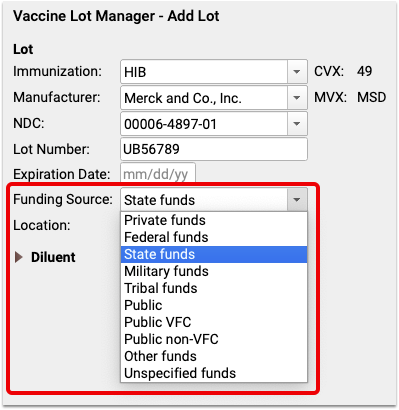Screen dimensions: 399x410
Task: Collapse the Funding Source dropdown arrow
Action: pos(297,200)
